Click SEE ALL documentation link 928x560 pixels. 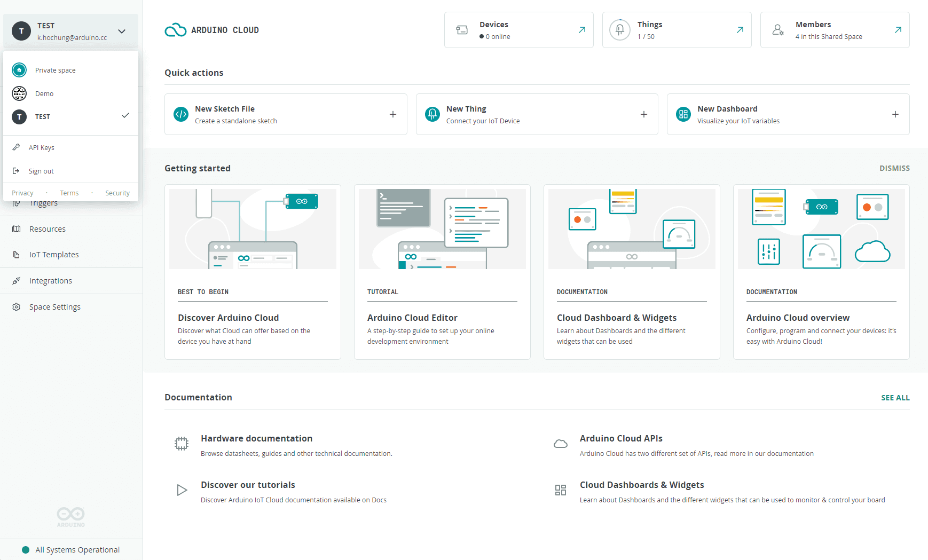pos(895,398)
